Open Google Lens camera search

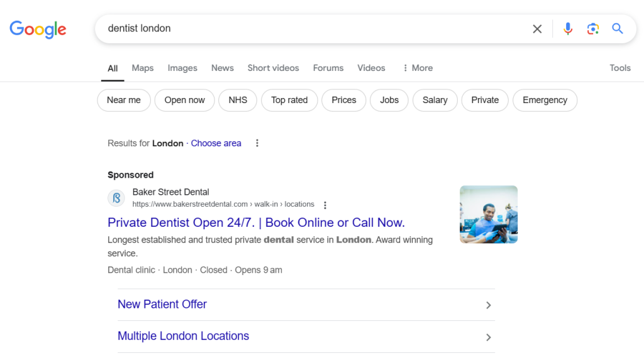pos(592,29)
